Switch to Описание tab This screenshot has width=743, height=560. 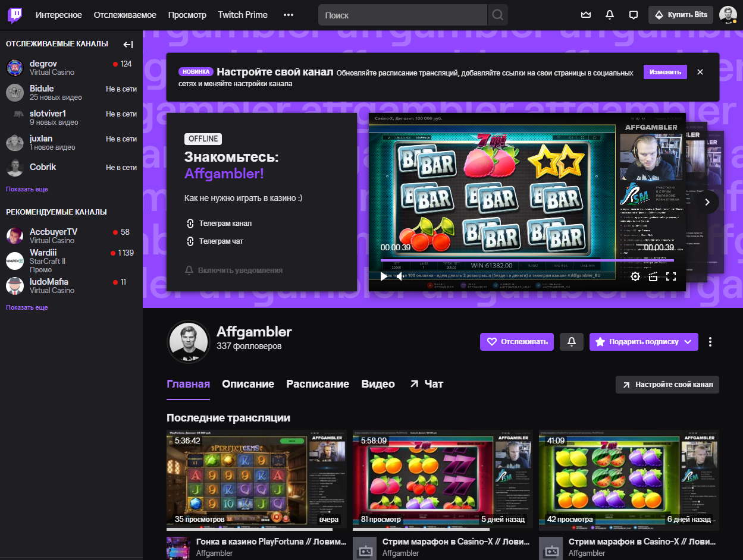(248, 384)
